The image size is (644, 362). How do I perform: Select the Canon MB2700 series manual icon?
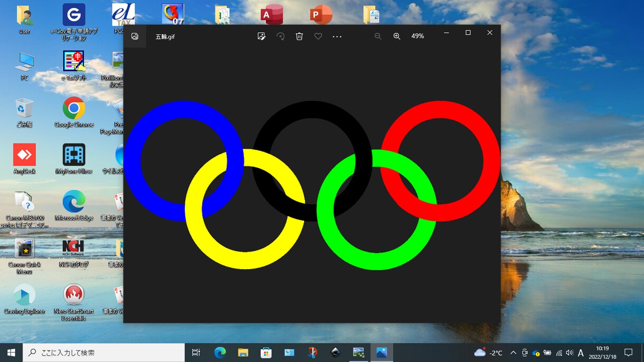pos(24,209)
